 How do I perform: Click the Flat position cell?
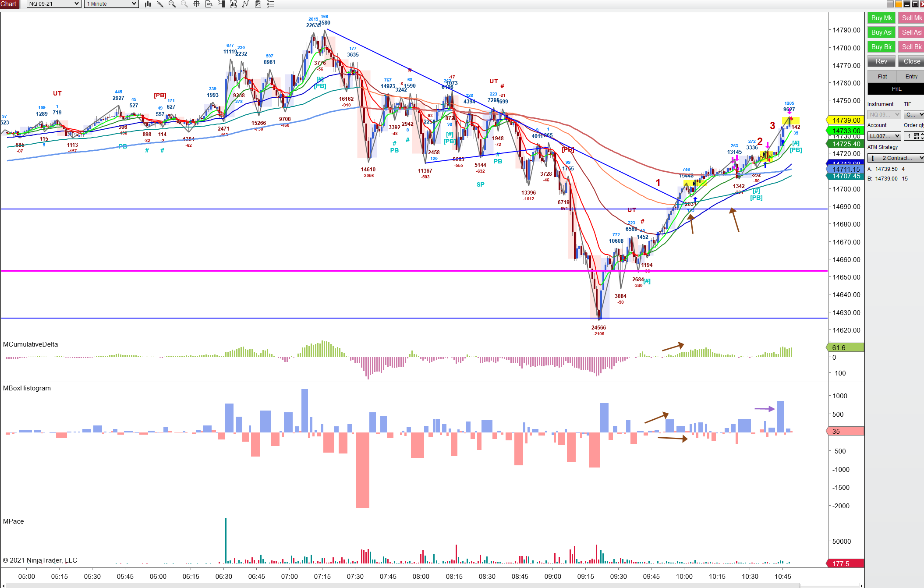click(x=882, y=77)
